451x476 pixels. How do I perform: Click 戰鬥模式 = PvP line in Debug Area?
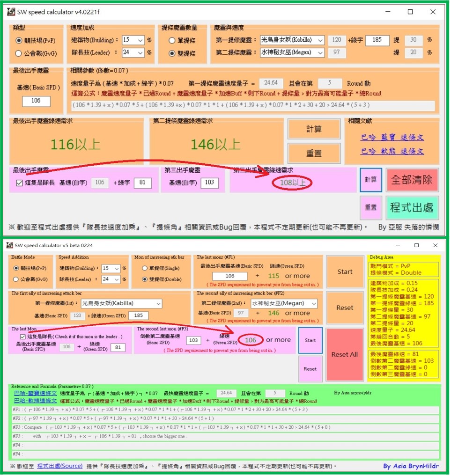click(390, 266)
